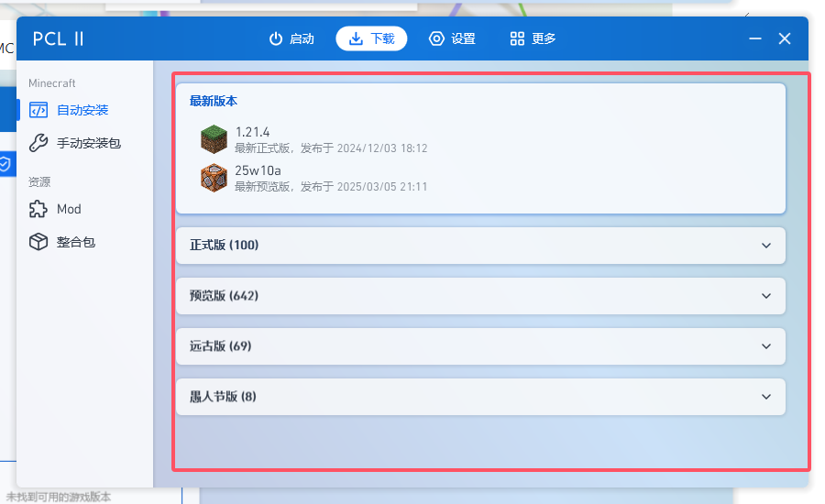Select 自动安装 in the sidebar
The image size is (825, 504).
(x=82, y=110)
